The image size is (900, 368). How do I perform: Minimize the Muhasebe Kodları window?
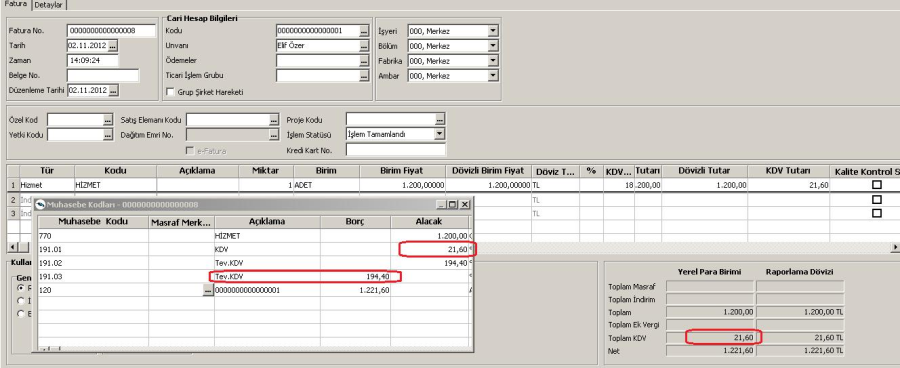(441, 204)
